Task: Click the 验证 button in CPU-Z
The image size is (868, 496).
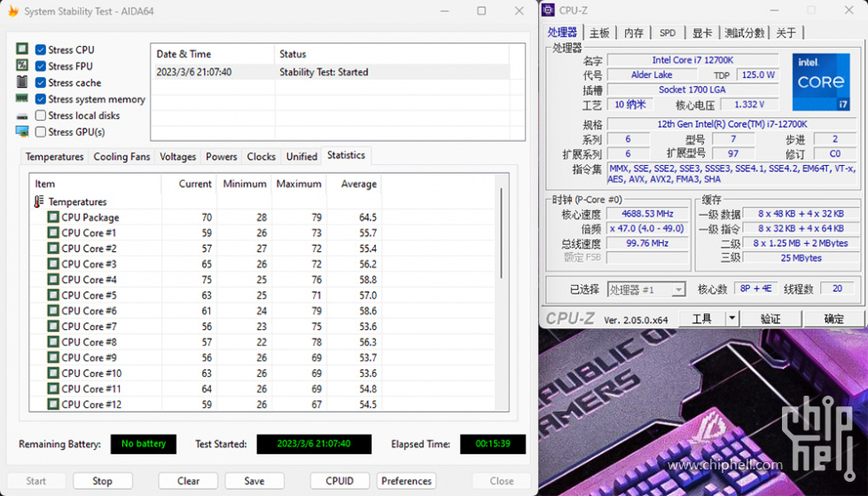Action: click(x=770, y=319)
